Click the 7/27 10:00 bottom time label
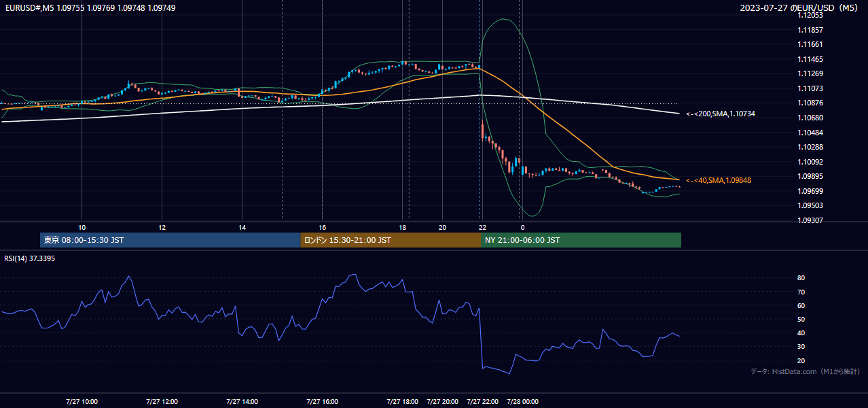The height and width of the screenshot is (408, 868). coord(82,401)
